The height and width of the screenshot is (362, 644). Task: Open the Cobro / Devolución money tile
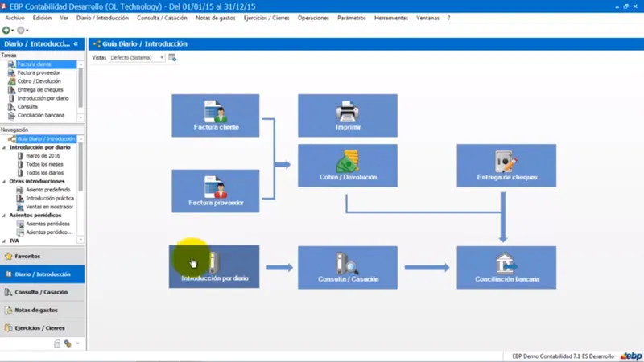[348, 166]
